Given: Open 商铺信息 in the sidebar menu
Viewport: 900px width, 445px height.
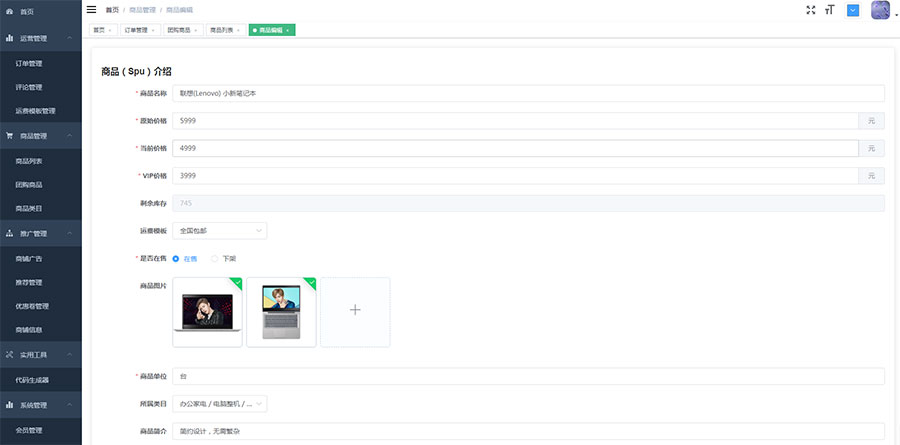Looking at the screenshot, I should coord(41,330).
